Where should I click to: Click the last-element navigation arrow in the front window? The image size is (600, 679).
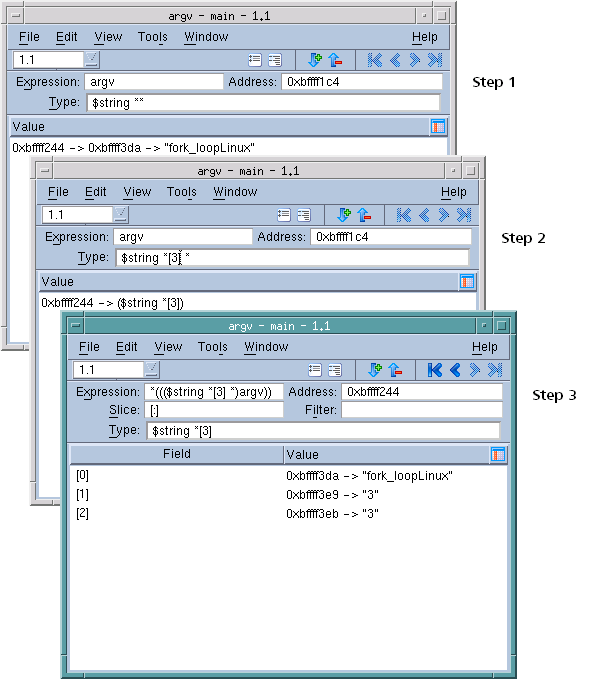493,370
